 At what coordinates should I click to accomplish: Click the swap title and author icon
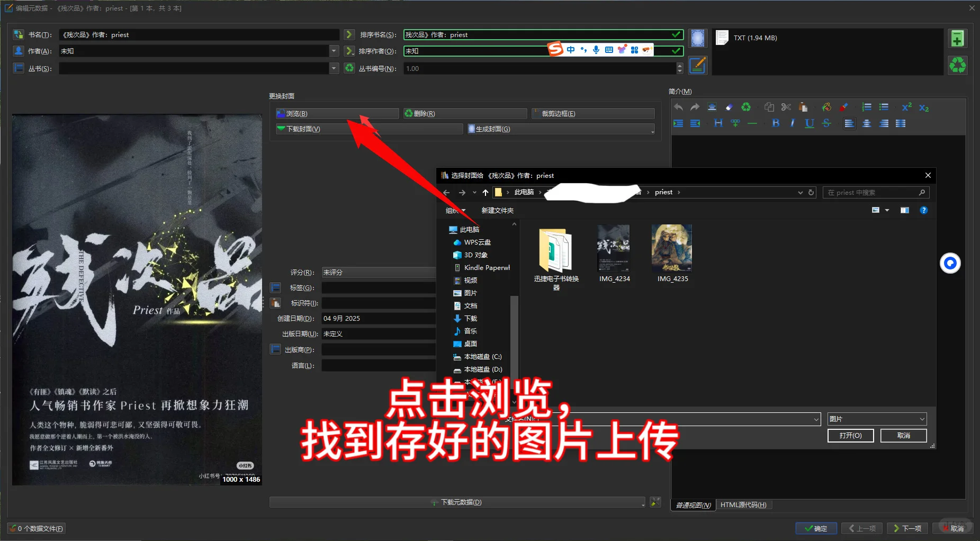click(x=19, y=34)
